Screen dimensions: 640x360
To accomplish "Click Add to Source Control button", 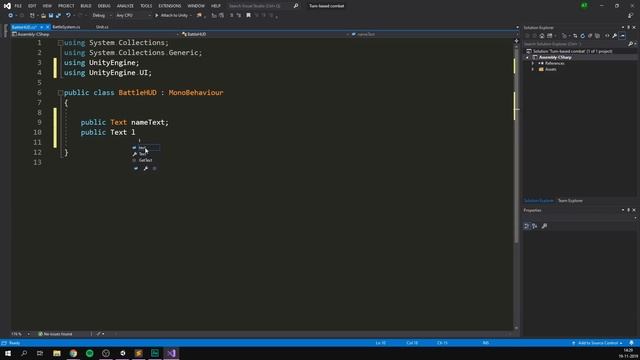I will (598, 343).
